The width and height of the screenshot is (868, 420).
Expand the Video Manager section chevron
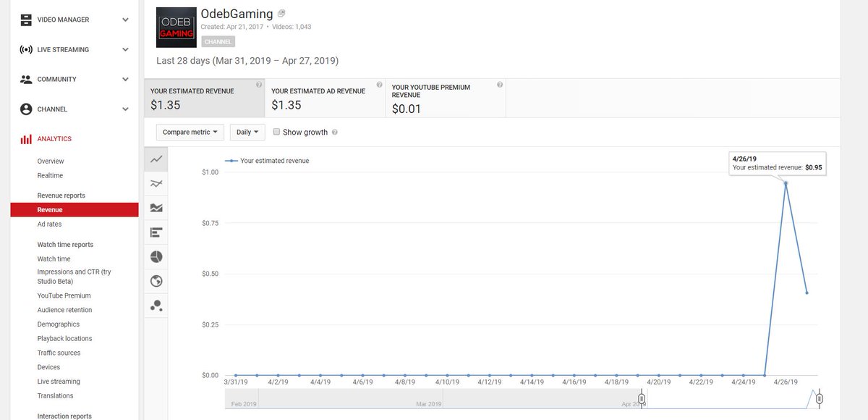point(125,20)
